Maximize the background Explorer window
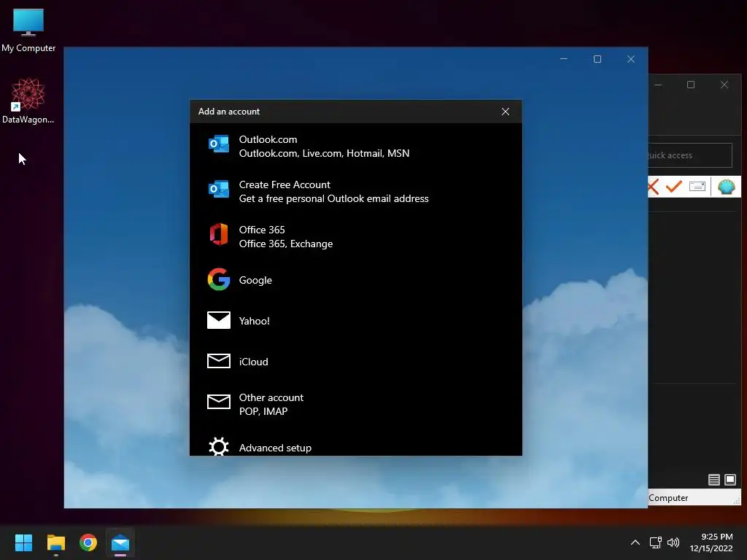 tap(691, 85)
